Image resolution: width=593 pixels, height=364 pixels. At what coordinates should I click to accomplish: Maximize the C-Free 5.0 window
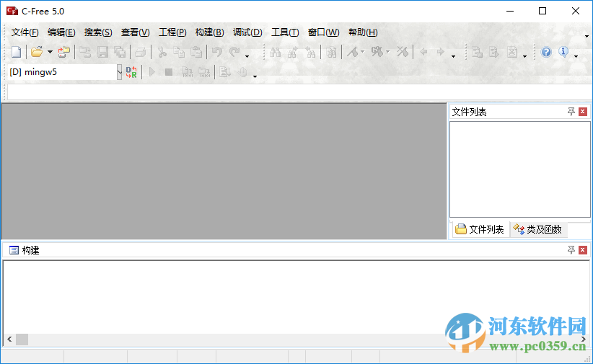point(543,11)
